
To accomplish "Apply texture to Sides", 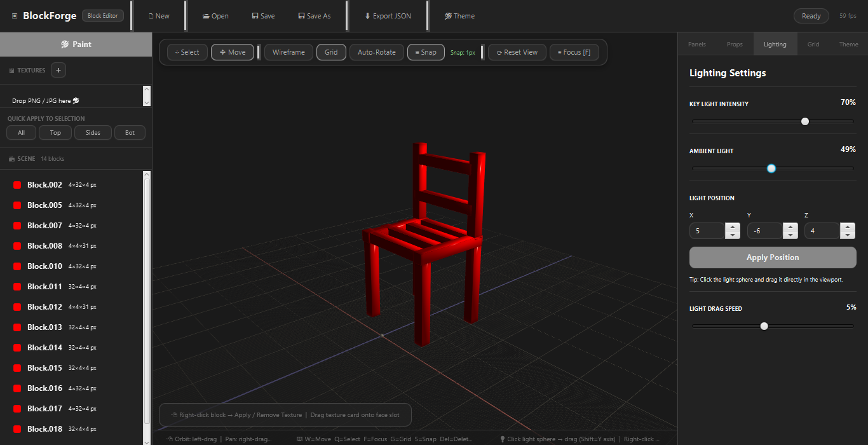I will coord(93,133).
